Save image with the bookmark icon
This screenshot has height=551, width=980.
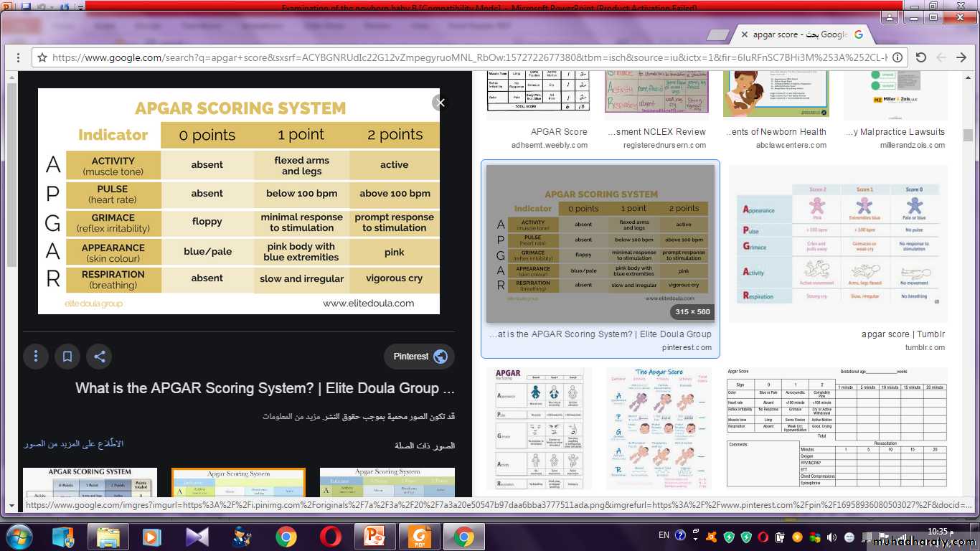point(67,357)
